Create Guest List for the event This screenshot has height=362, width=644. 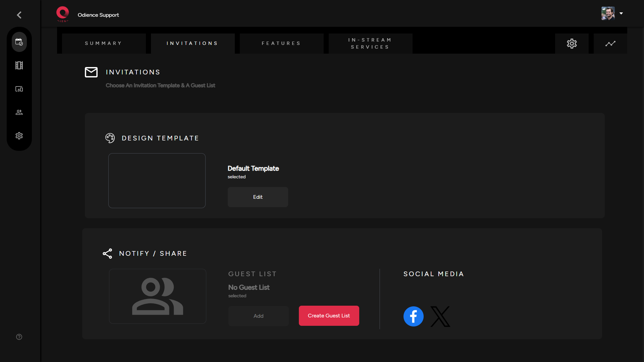(x=329, y=315)
